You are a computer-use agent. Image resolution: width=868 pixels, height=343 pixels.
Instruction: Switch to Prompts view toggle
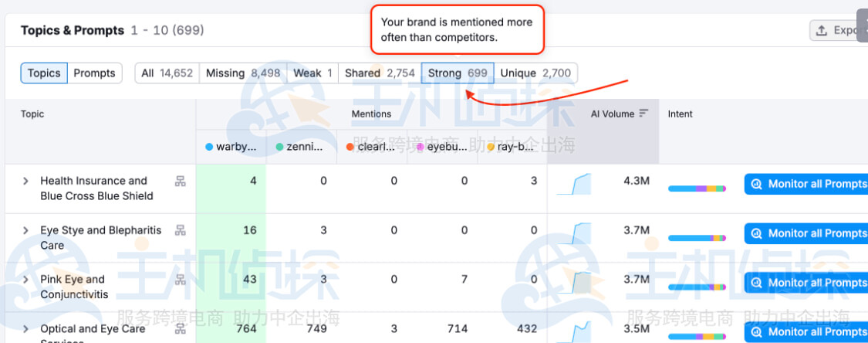[94, 73]
